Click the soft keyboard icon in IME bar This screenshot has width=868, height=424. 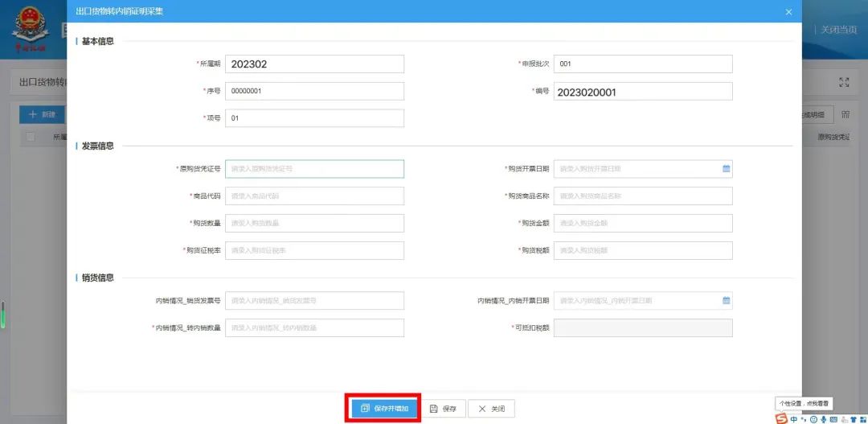click(833, 418)
